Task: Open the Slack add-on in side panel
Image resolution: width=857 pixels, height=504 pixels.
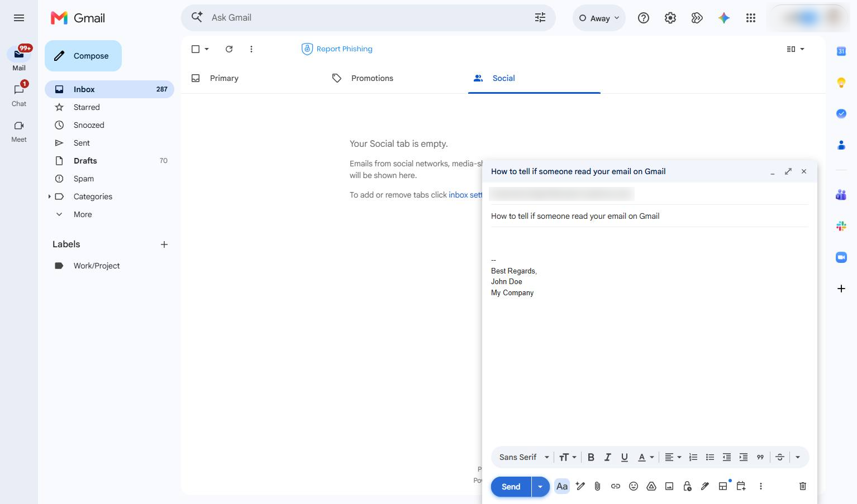Action: 841,226
